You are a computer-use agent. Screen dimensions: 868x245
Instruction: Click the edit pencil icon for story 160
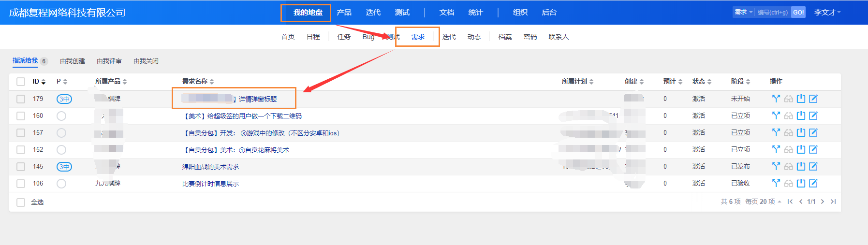point(813,115)
